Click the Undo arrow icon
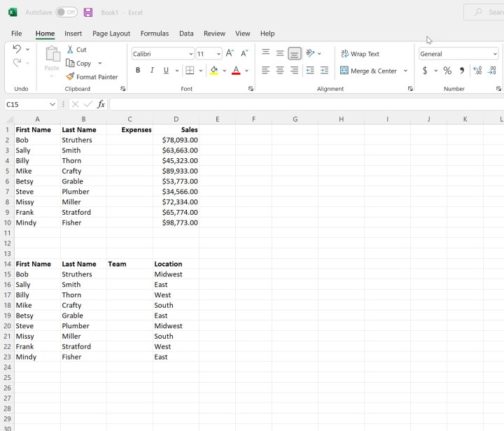Viewport: 504px width, 431px height. click(17, 49)
